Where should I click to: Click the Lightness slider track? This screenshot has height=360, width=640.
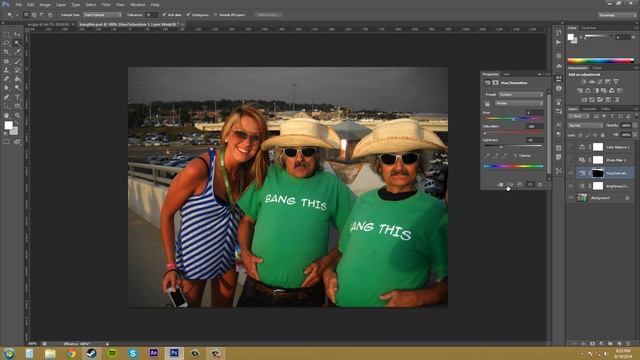click(513, 146)
